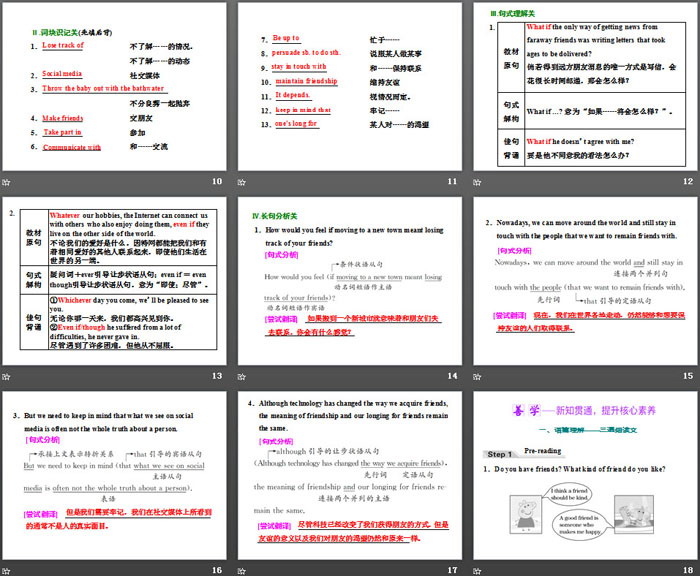Click slide number label 15
Image resolution: width=700 pixels, height=576 pixels.
(x=688, y=376)
